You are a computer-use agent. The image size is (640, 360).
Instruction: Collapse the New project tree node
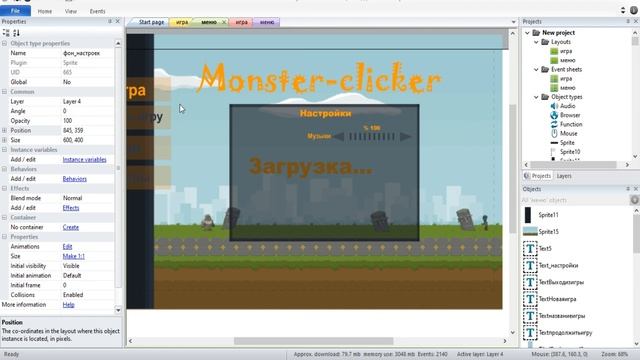point(527,33)
